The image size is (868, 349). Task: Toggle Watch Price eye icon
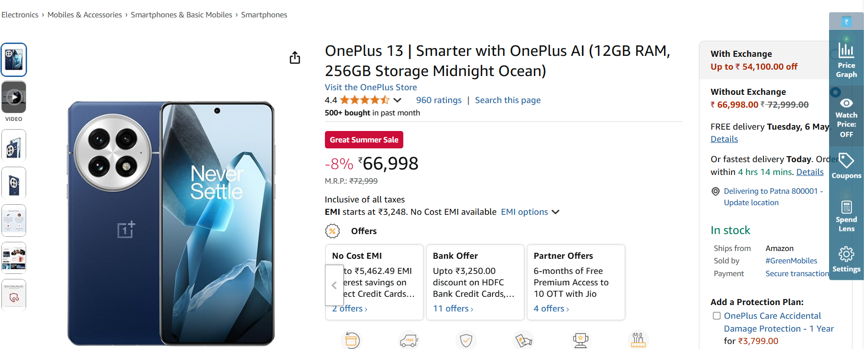pyautogui.click(x=846, y=104)
